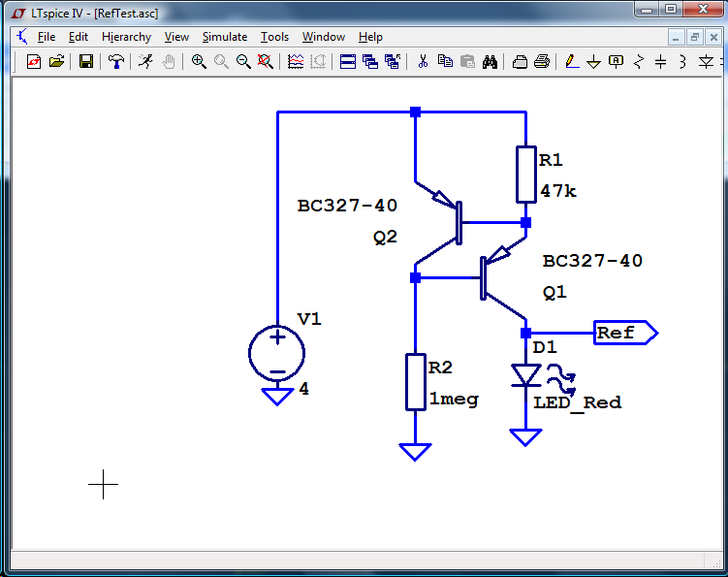Click the Paste clipboard icon
The width and height of the screenshot is (728, 577).
point(467,61)
